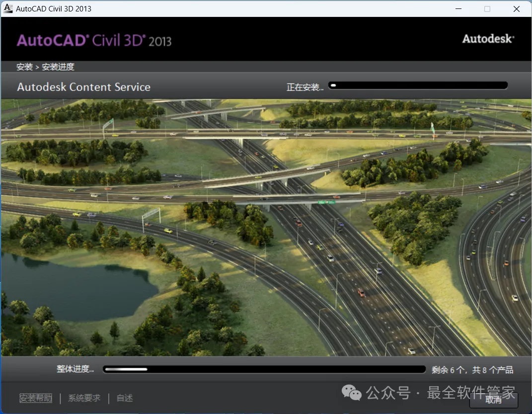This screenshot has width=532, height=414.
Task: Click the 取消 (Cancel) button
Action: pyautogui.click(x=494, y=400)
